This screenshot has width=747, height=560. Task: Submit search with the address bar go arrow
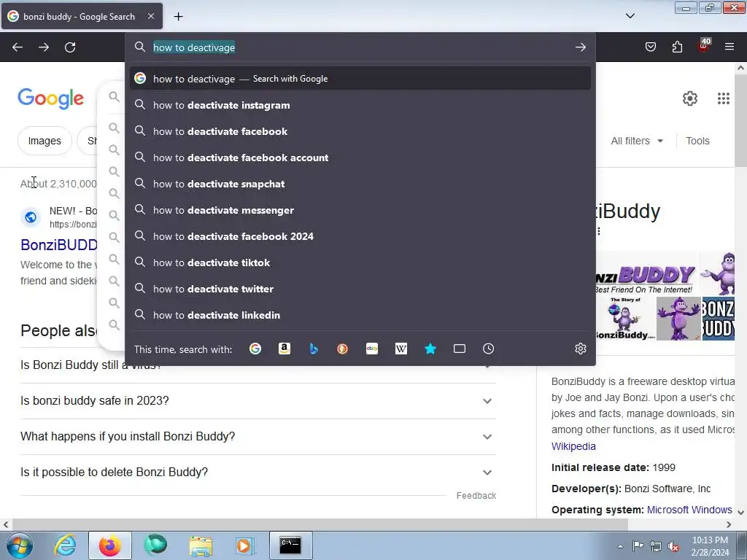point(580,47)
